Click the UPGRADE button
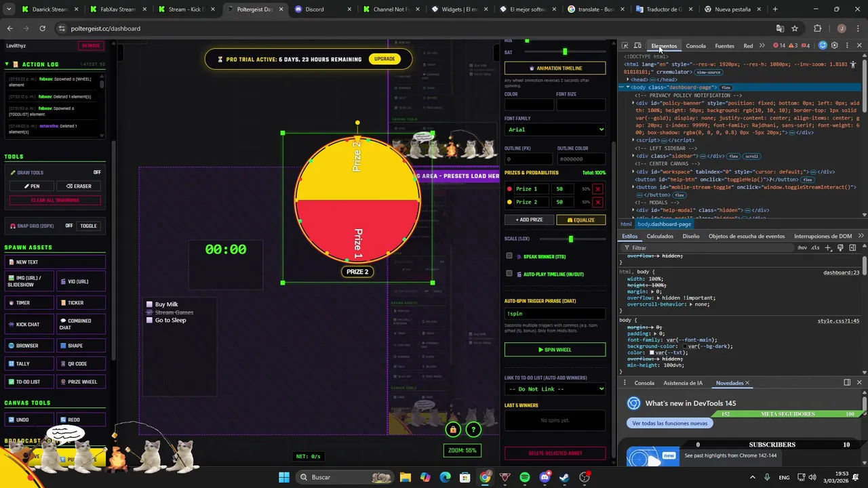Screen dimensions: 868x488 coord(384,59)
